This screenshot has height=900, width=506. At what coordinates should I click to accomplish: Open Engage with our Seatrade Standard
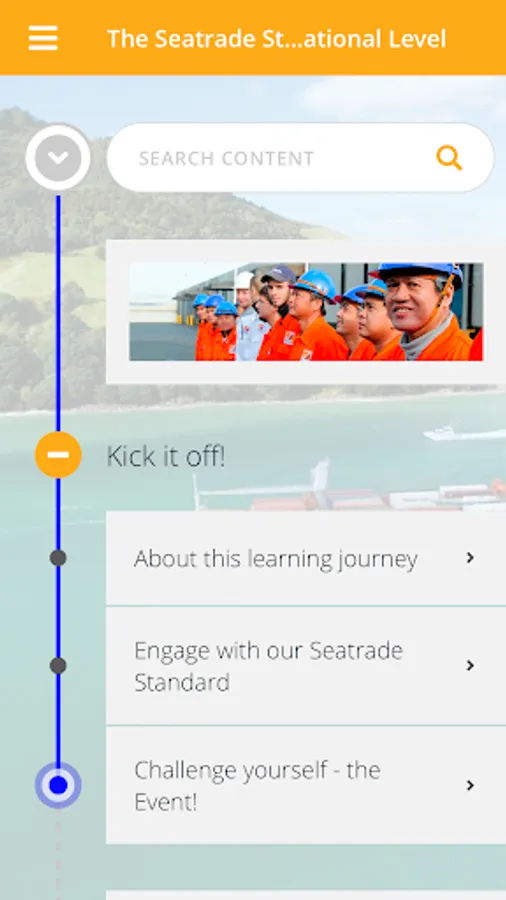pos(306,666)
